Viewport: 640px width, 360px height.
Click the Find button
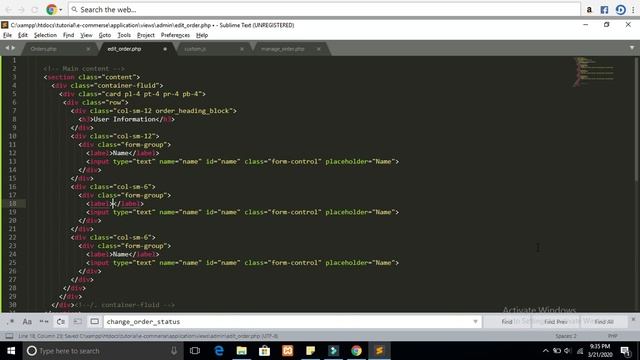[507, 322]
